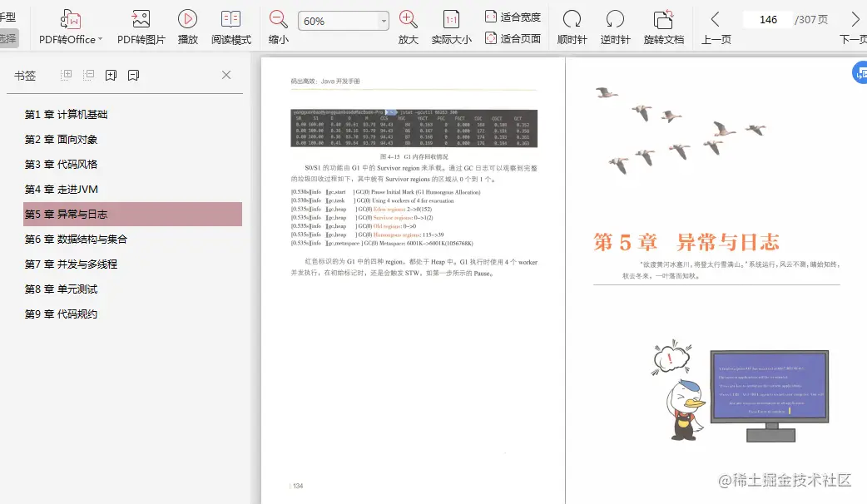
Task: Open bookmark 第4 章 走进JVM
Action: point(62,189)
